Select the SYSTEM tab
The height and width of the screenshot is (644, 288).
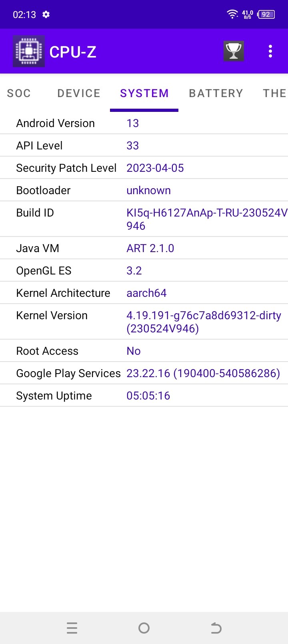[x=144, y=93]
